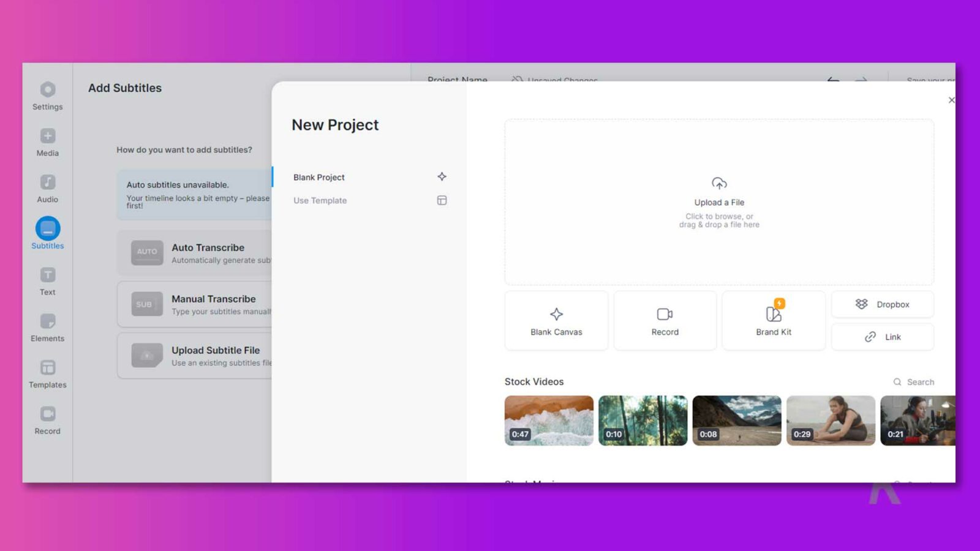Click the Record camera icon in dialog

point(665,314)
